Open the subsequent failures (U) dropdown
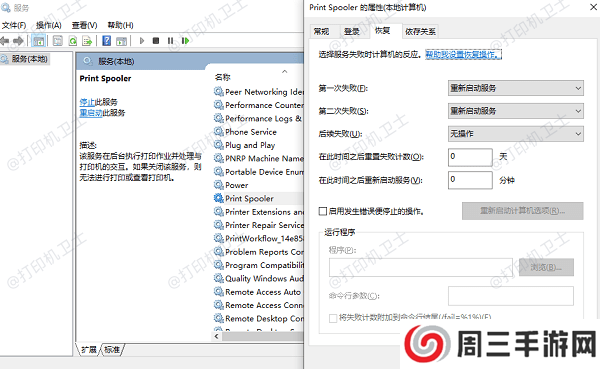The image size is (600, 369). pos(515,134)
